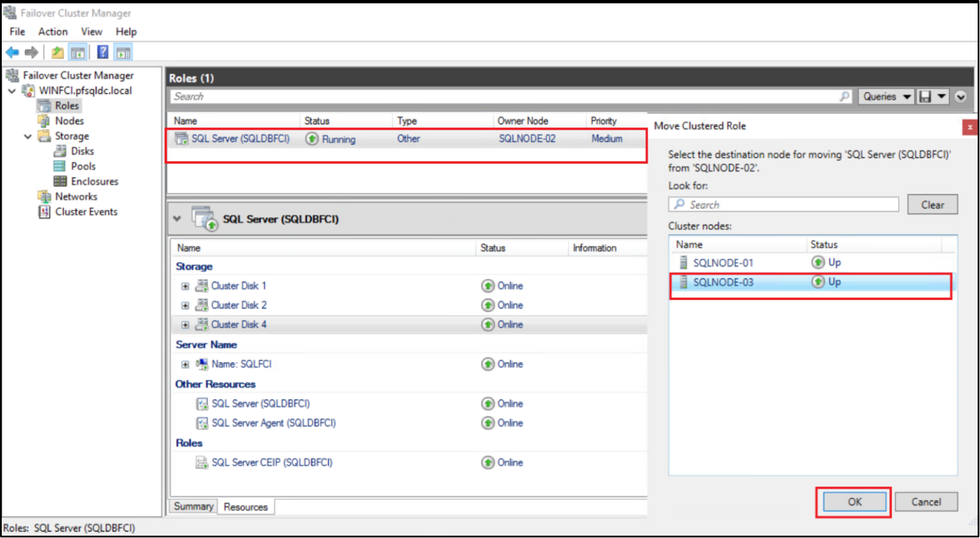Click the Cluster Disk 2 disk icon
The image size is (980, 538).
(201, 305)
